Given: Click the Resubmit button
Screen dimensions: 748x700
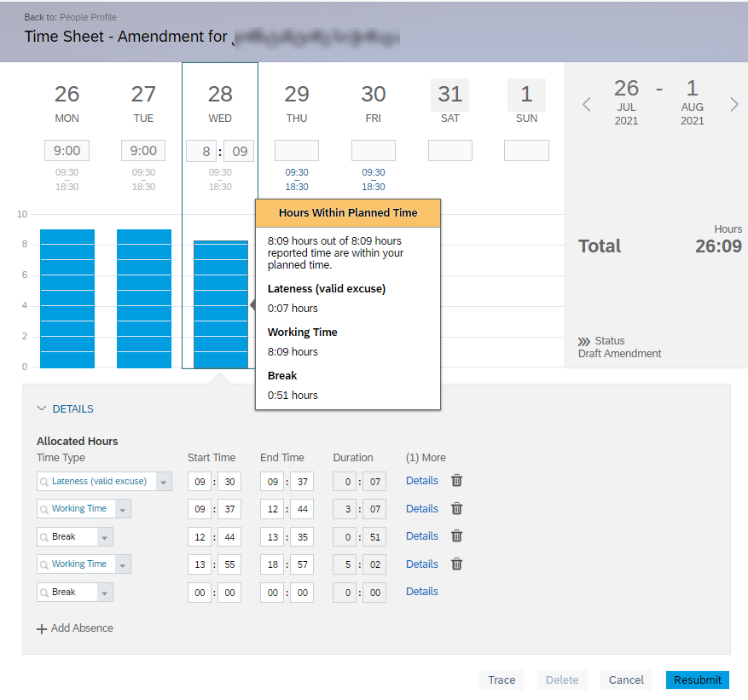Looking at the screenshot, I should pos(698,680).
